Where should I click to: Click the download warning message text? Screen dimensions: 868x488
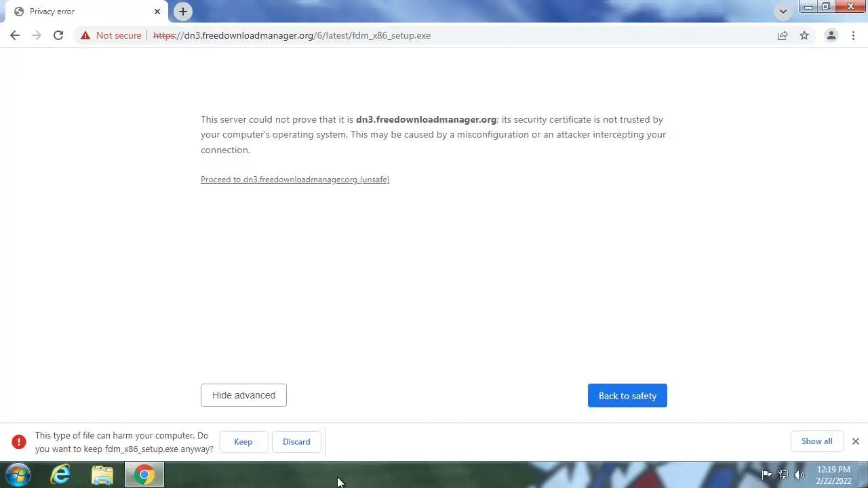pyautogui.click(x=124, y=442)
